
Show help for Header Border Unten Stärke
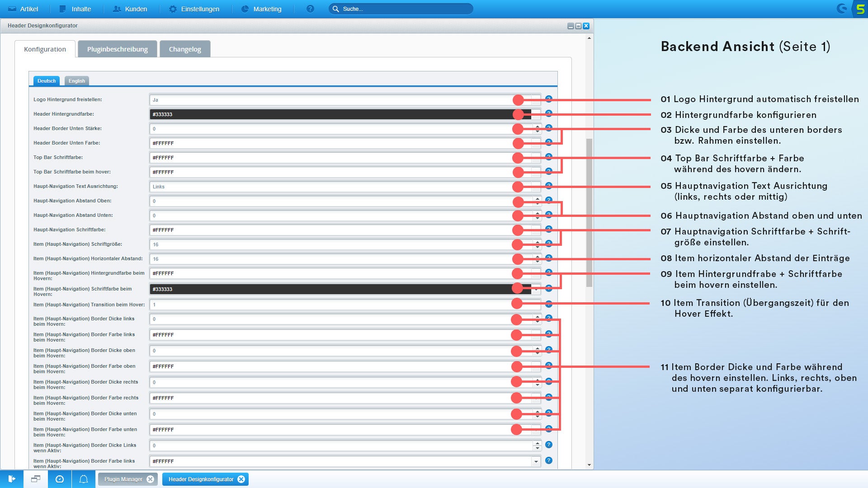point(549,128)
